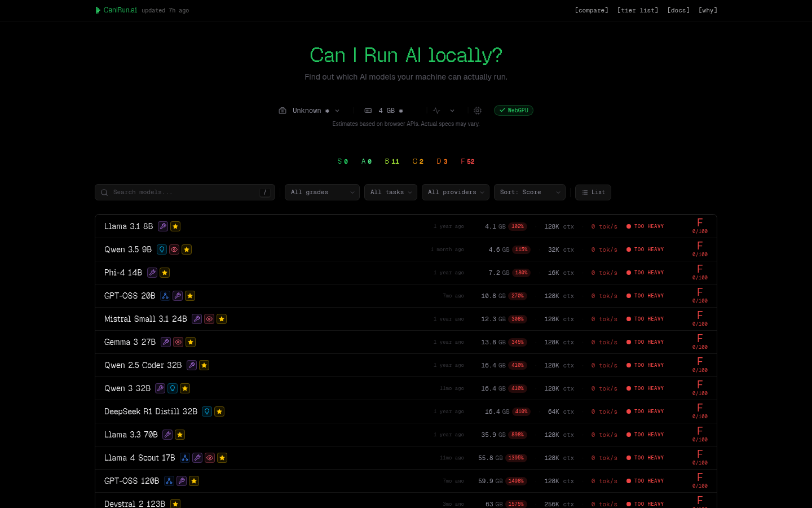Click the 102% memory usage badge on Llama 3.1 8B
Image resolution: width=812 pixels, height=508 pixels.
point(518,226)
